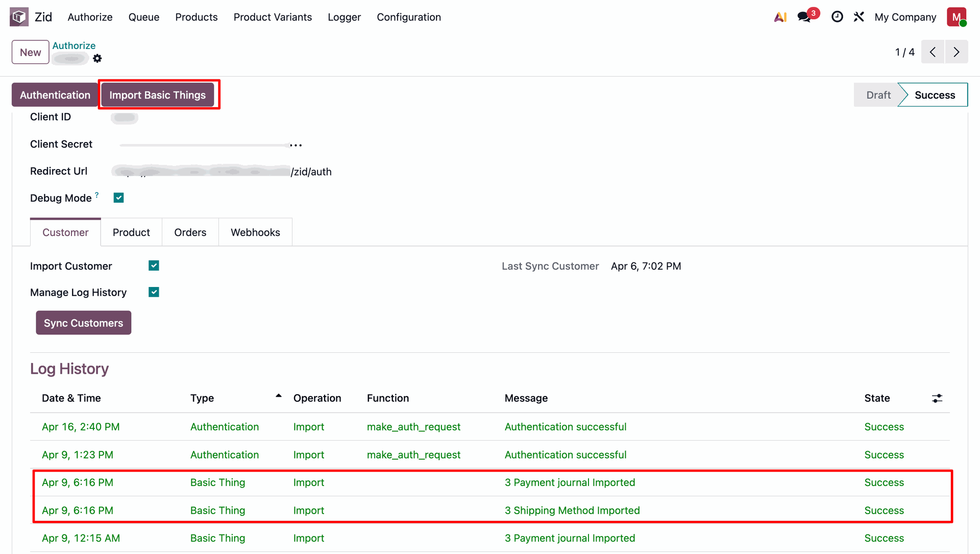Sort by the State column header
The image size is (980, 554).
tap(877, 398)
